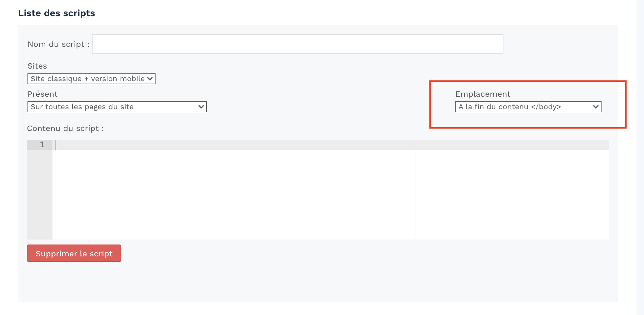Click the grey gutter area below line number
644x315 pixels.
[40, 195]
